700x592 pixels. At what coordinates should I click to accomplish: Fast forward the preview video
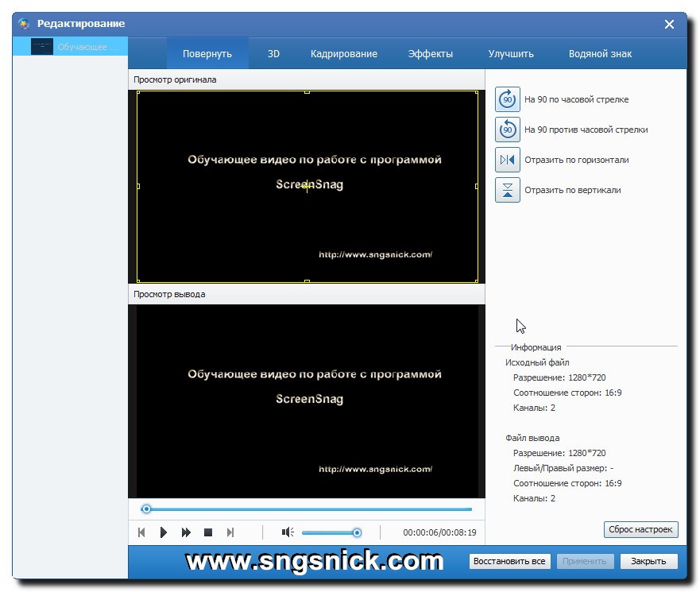tap(186, 532)
